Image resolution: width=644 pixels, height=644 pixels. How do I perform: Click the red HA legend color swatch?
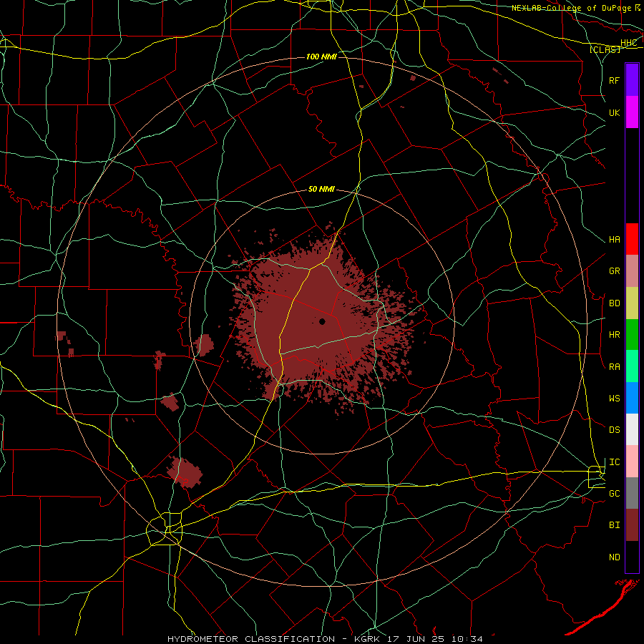coord(632,239)
